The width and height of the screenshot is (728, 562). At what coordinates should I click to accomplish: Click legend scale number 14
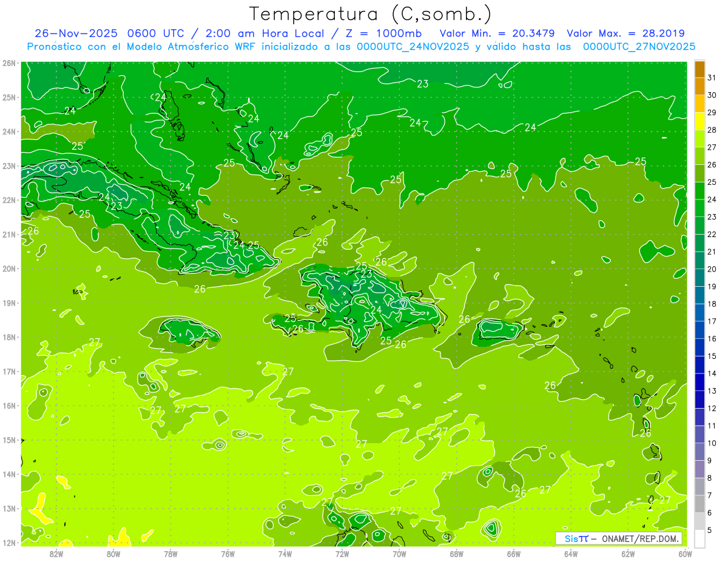[x=712, y=373]
